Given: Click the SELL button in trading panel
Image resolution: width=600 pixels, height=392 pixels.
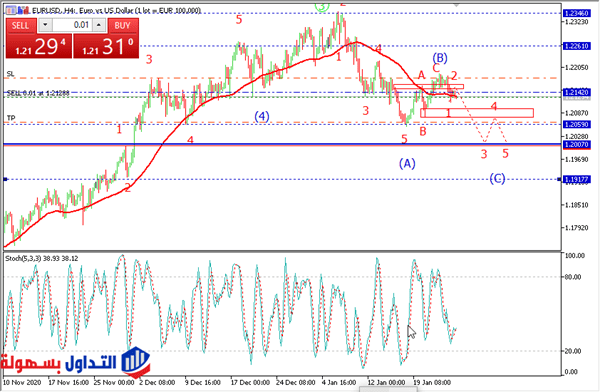Looking at the screenshot, I should (x=20, y=26).
